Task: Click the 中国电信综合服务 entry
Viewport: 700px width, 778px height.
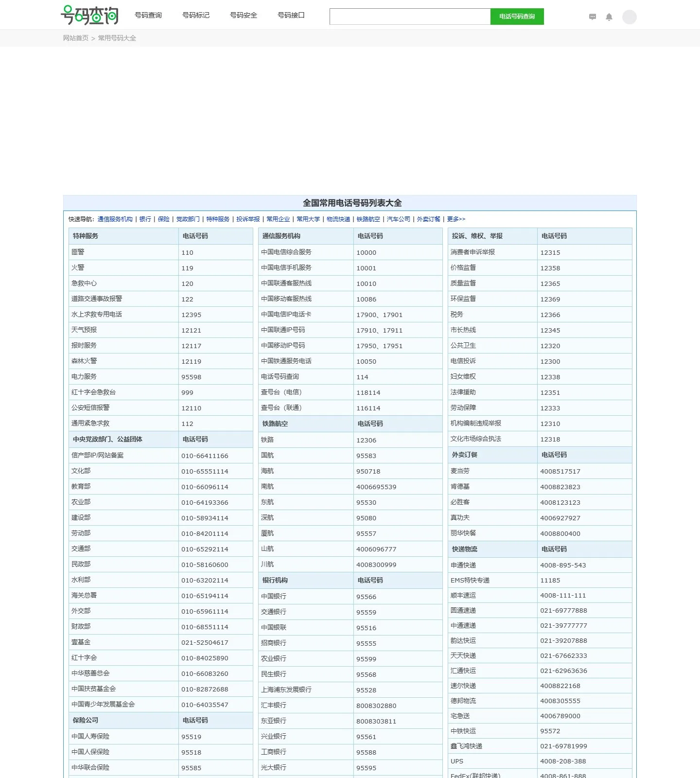Action: [x=286, y=252]
